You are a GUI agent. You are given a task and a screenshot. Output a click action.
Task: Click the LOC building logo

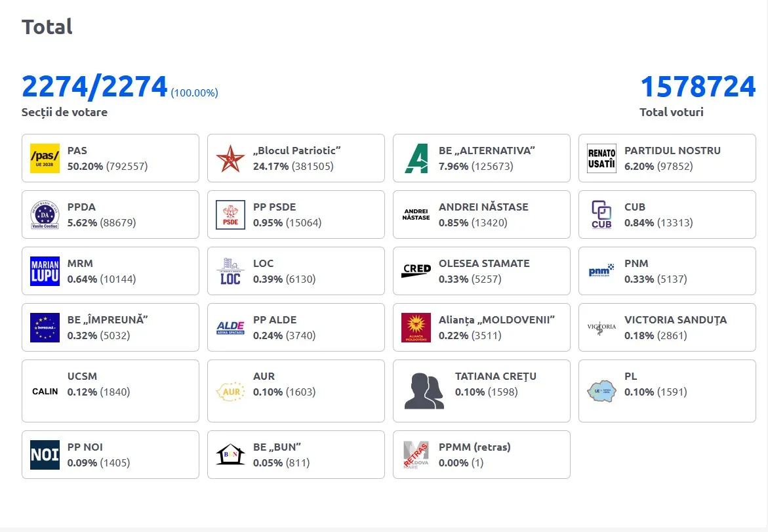click(230, 271)
